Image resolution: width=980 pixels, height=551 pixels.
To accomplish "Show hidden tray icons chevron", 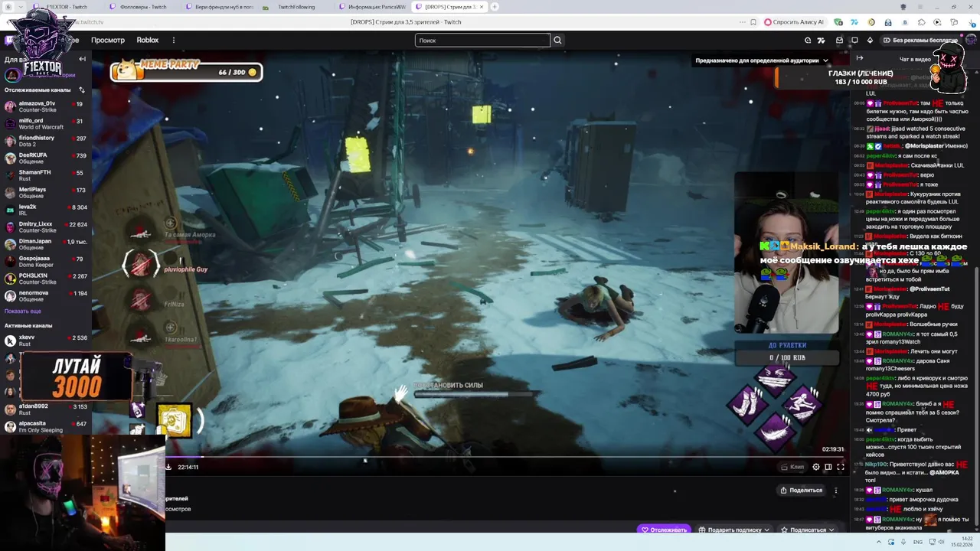I will pyautogui.click(x=878, y=543).
